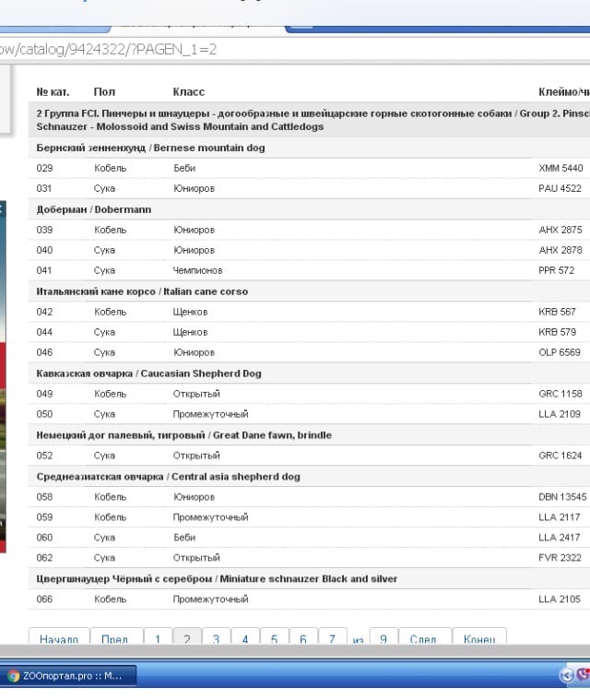Click the 'След.' next page button

point(423,638)
